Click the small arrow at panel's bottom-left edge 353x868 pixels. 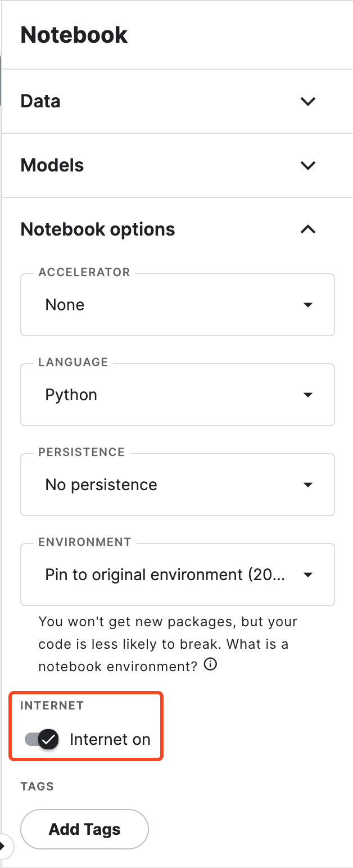pos(3,845)
